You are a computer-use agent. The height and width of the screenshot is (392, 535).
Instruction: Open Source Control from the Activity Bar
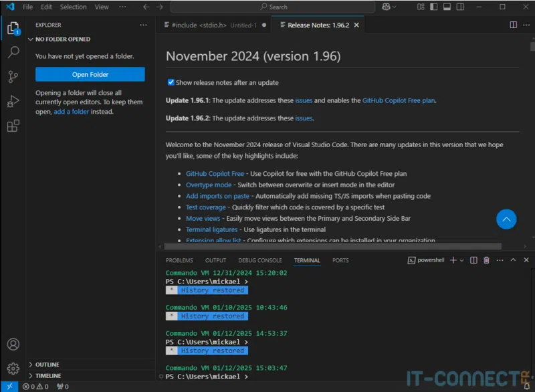point(13,76)
